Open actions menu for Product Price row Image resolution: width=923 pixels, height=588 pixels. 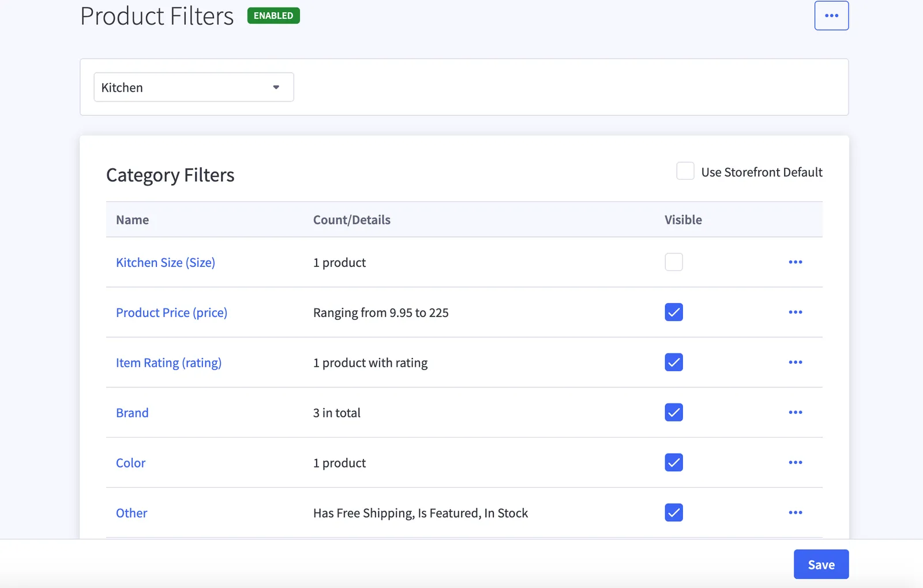coord(796,312)
